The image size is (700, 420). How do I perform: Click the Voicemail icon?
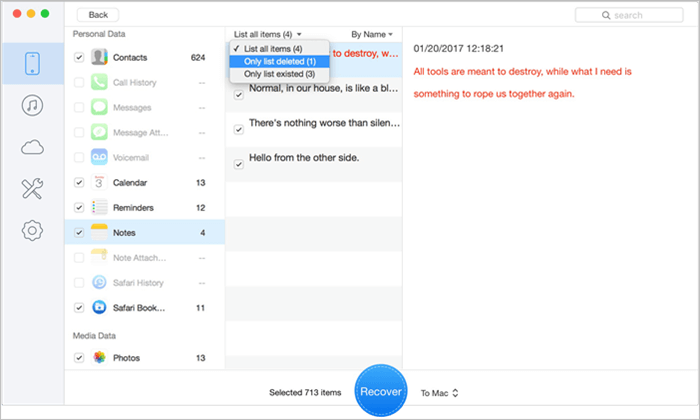coord(99,157)
